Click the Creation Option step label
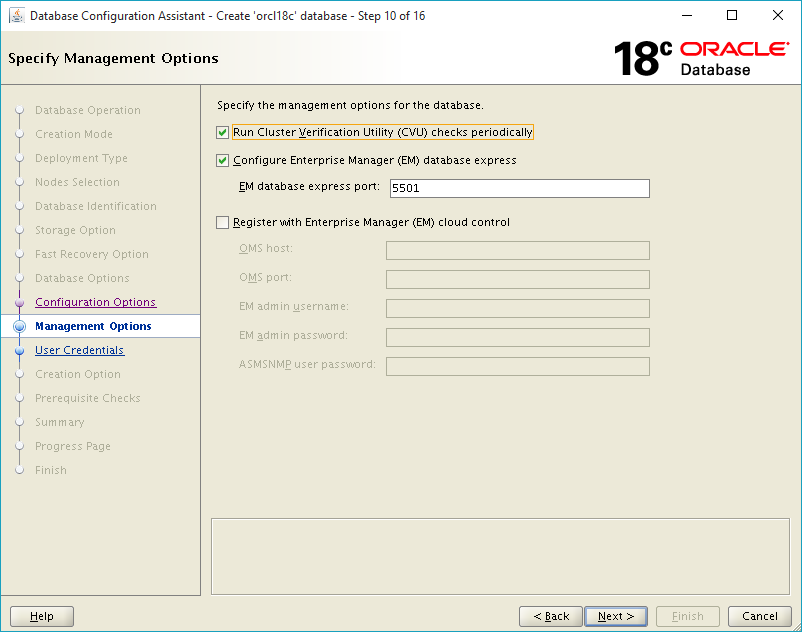Viewport: 802px width, 632px height. point(78,374)
